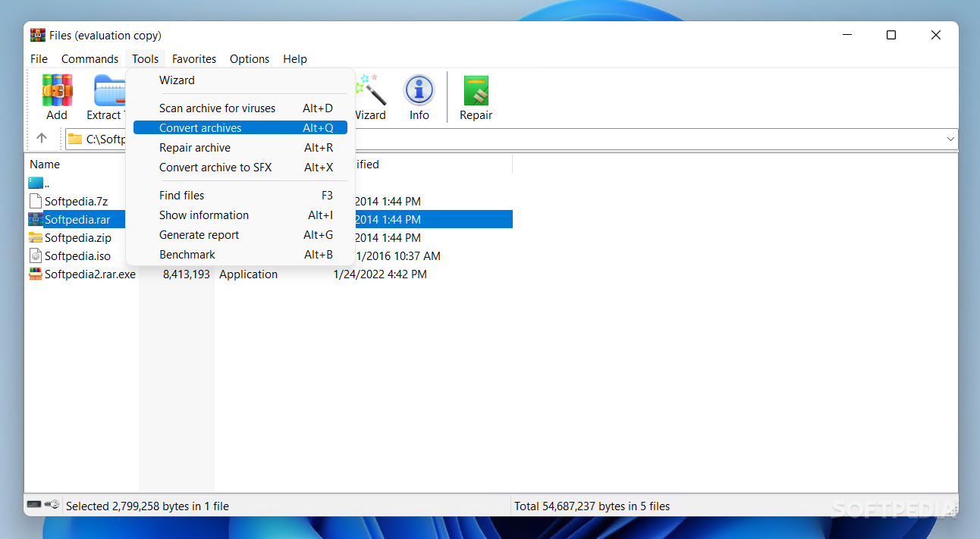The height and width of the screenshot is (539, 980).
Task: Select the Softpedia2.rar.exe file name
Action: point(90,274)
